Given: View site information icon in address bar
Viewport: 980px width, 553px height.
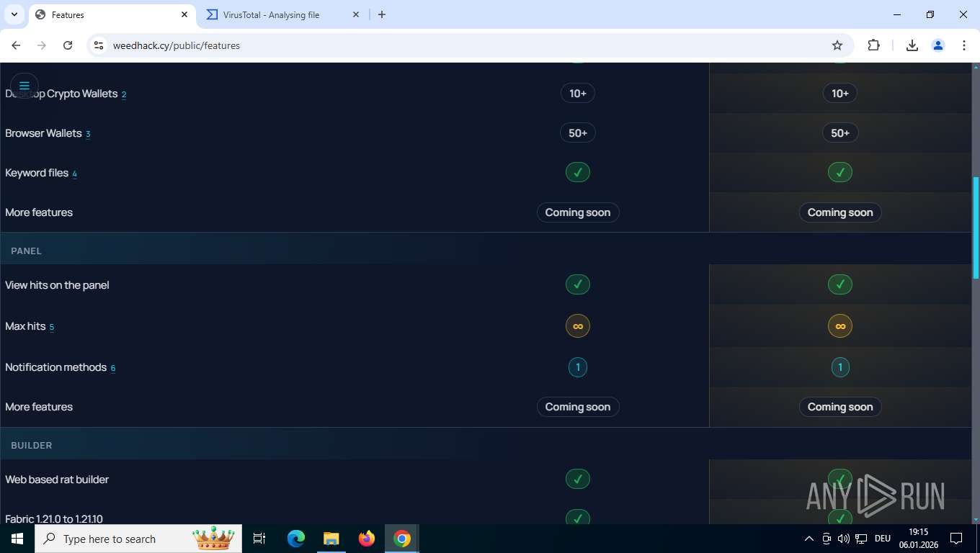Looking at the screenshot, I should (99, 45).
